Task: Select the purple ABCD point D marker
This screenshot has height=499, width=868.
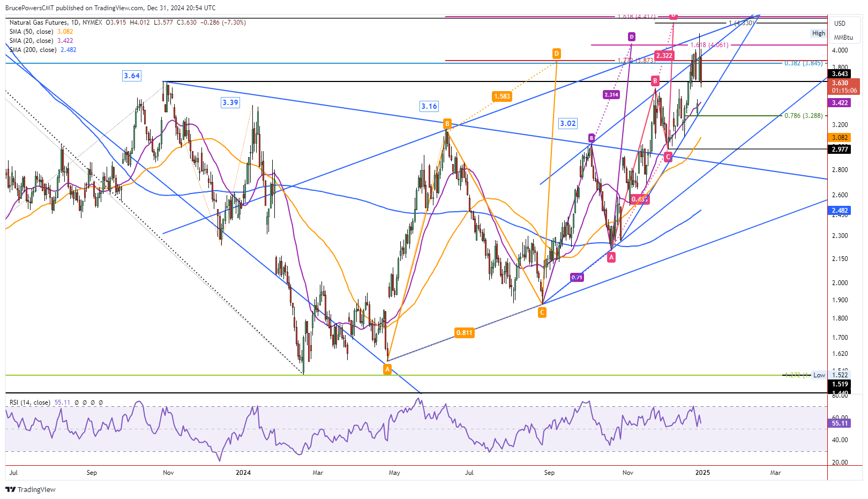Action: (x=632, y=36)
